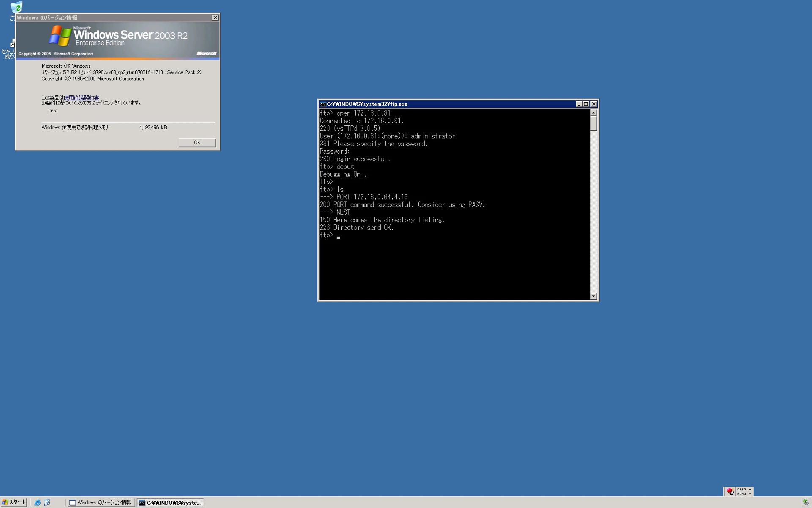
Task: Click the 'PORT 172,16,0,64,4,13' debug line
Action: point(364,197)
